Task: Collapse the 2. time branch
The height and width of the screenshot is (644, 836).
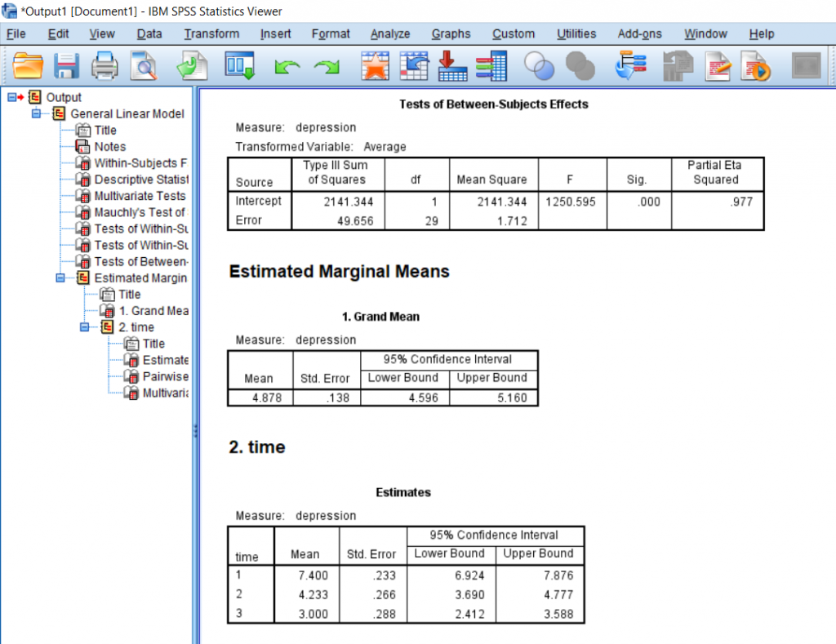Action: click(x=84, y=326)
